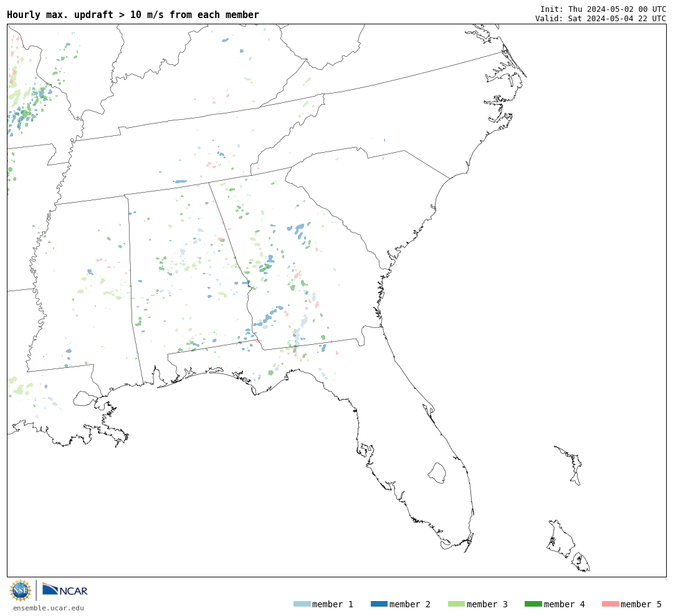Viewport: 673px width, 616px height.
Task: Click the member 1 light blue swatch
Action: point(302,604)
